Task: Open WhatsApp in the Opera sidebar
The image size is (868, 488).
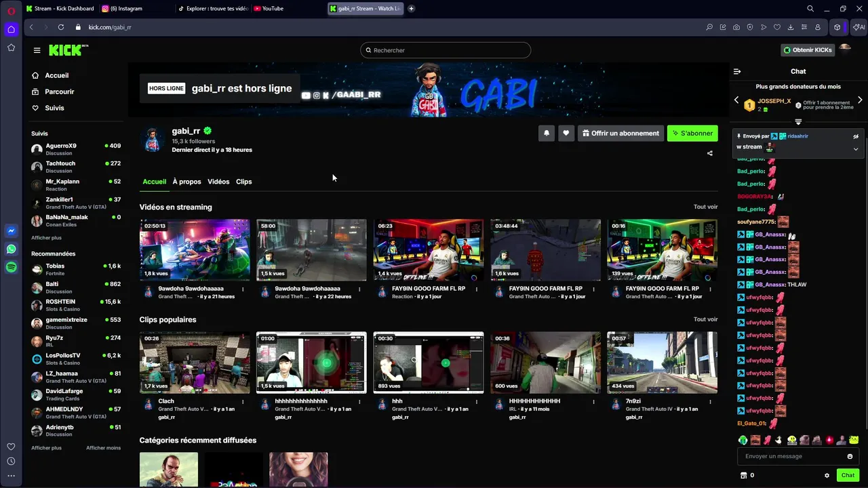Action: point(11,249)
